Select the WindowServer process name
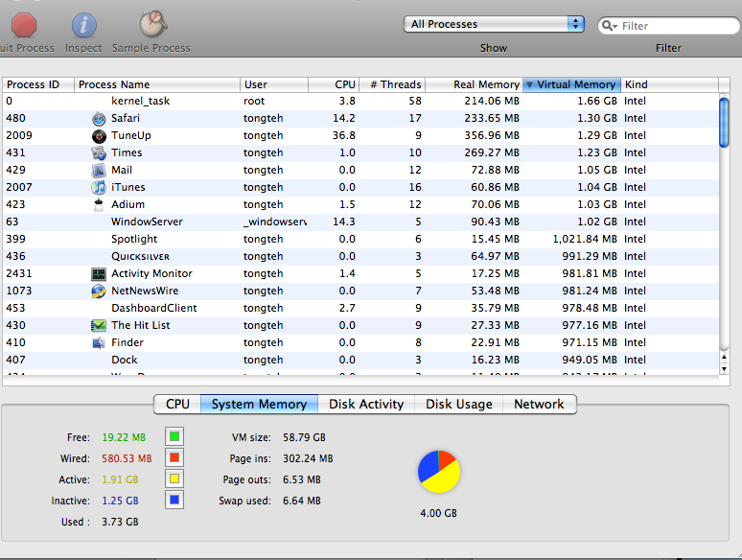 pos(147,222)
